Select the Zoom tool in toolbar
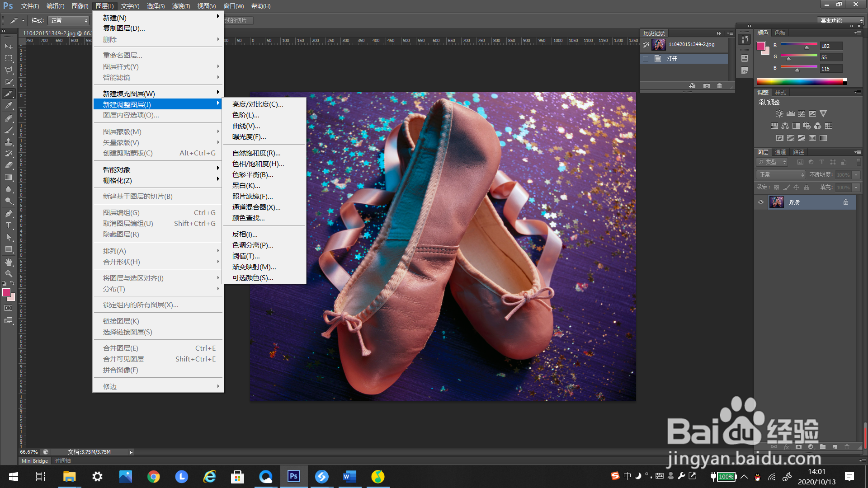 [9, 274]
